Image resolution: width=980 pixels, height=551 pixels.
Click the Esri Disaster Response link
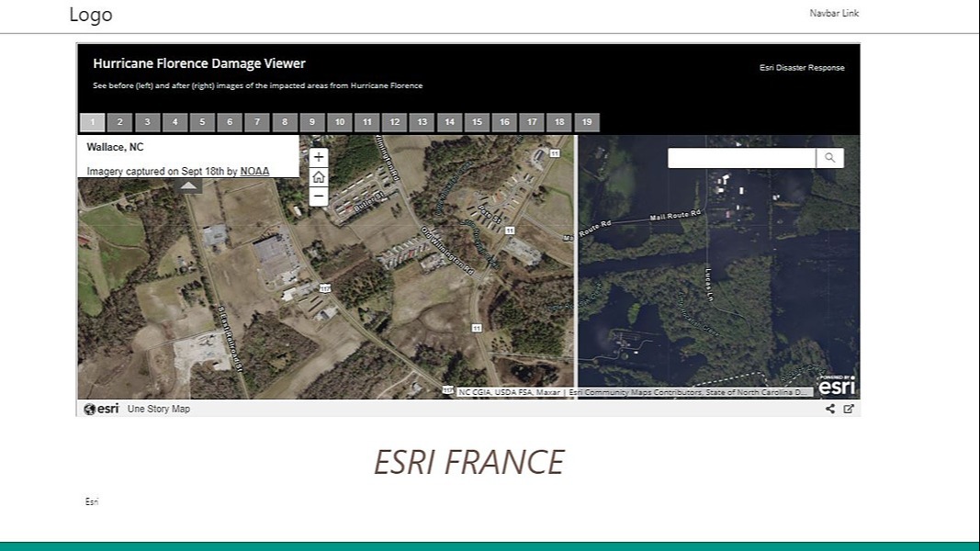coord(800,67)
